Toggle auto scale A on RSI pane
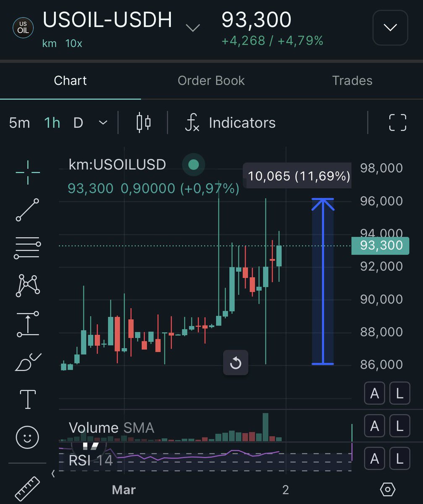 (374, 458)
